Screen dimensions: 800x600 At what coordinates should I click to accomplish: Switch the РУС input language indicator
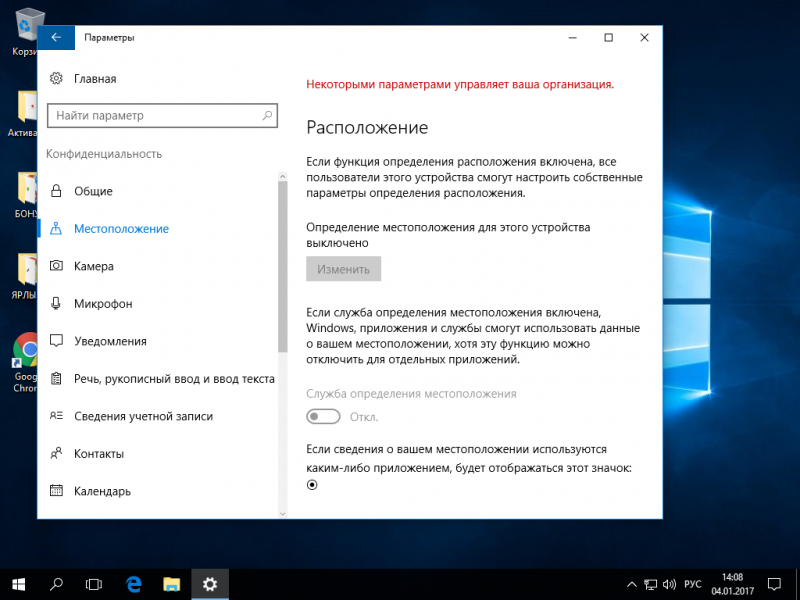(x=692, y=585)
